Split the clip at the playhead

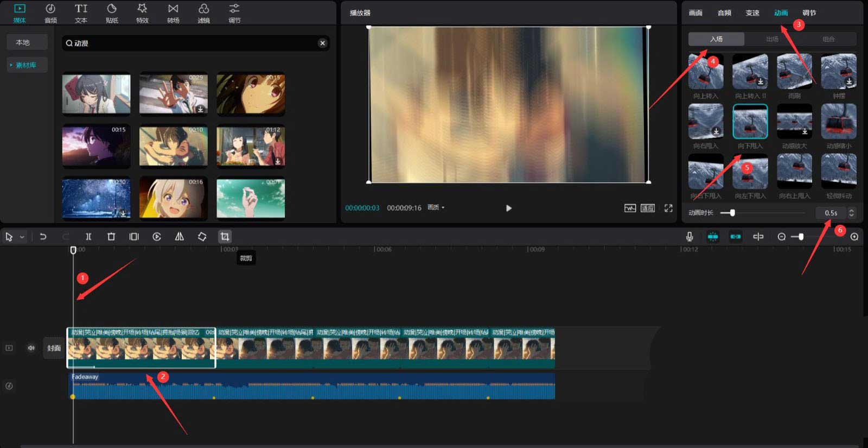tap(88, 237)
